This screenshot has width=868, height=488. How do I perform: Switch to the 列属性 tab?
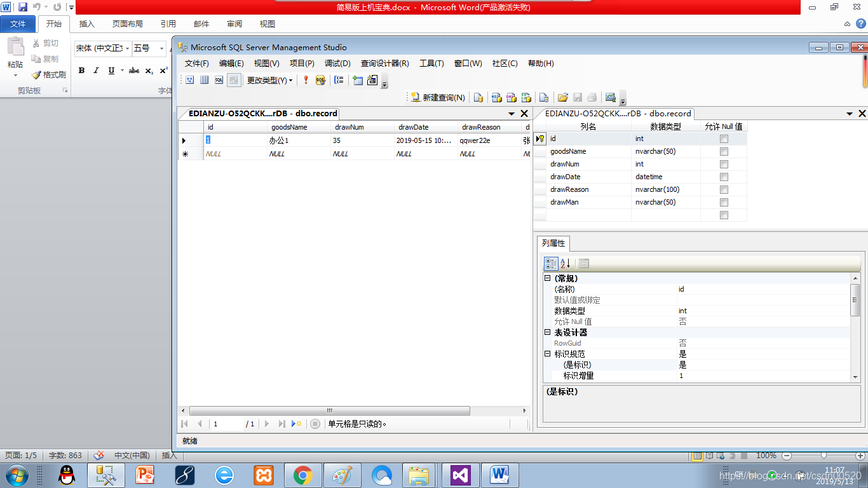553,243
